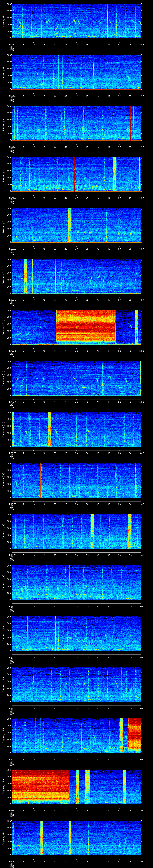Click the 11:07:00 timestamp label
The height and width of the screenshot is (868, 153).
point(12,351)
